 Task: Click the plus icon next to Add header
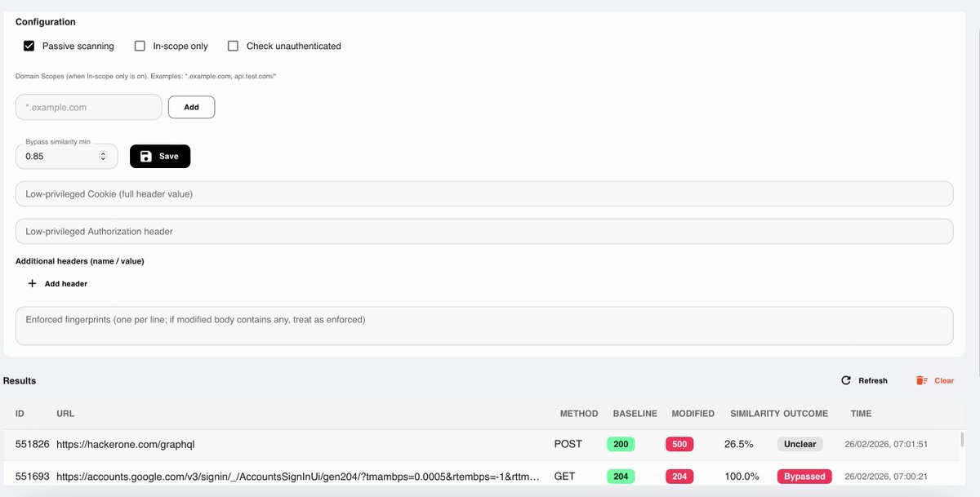33,283
